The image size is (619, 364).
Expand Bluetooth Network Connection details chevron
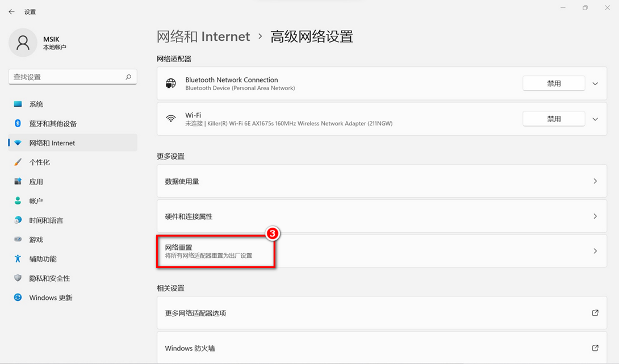[595, 83]
